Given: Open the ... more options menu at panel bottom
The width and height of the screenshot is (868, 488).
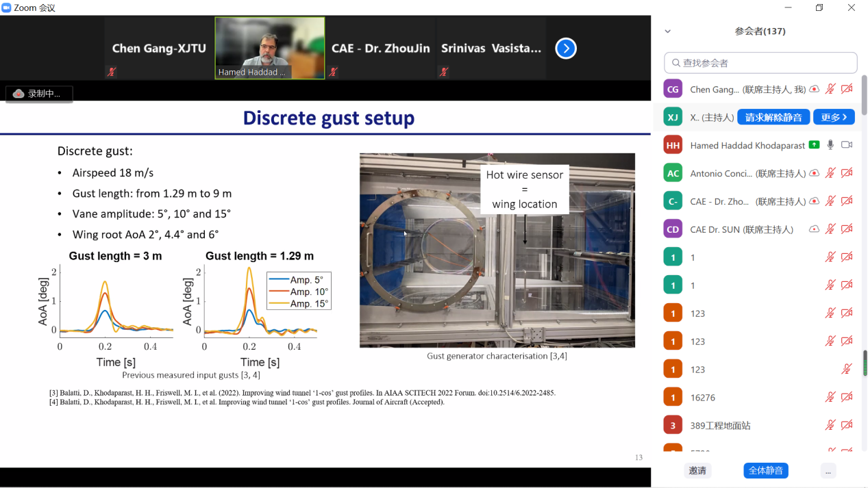Looking at the screenshot, I should tap(828, 471).
